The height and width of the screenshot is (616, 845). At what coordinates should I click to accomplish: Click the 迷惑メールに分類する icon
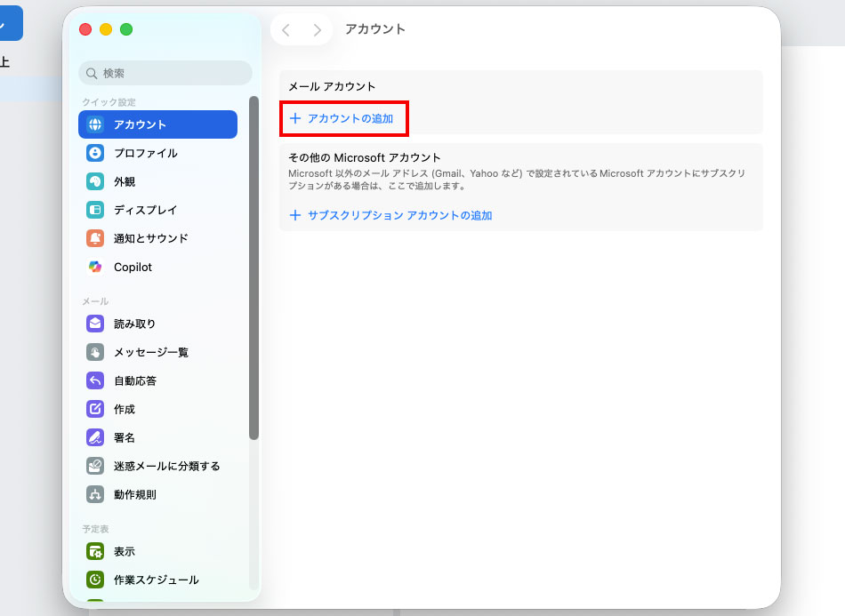(x=95, y=466)
